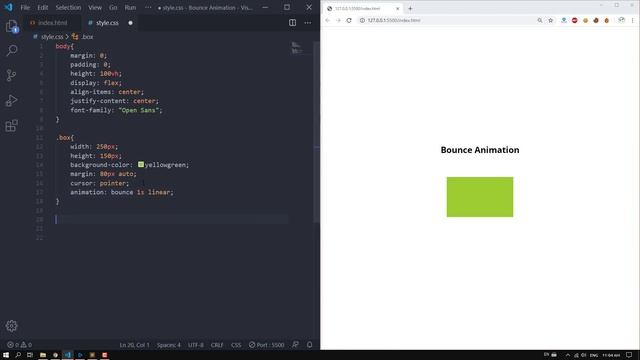Click the green box in the browser page

click(x=480, y=197)
